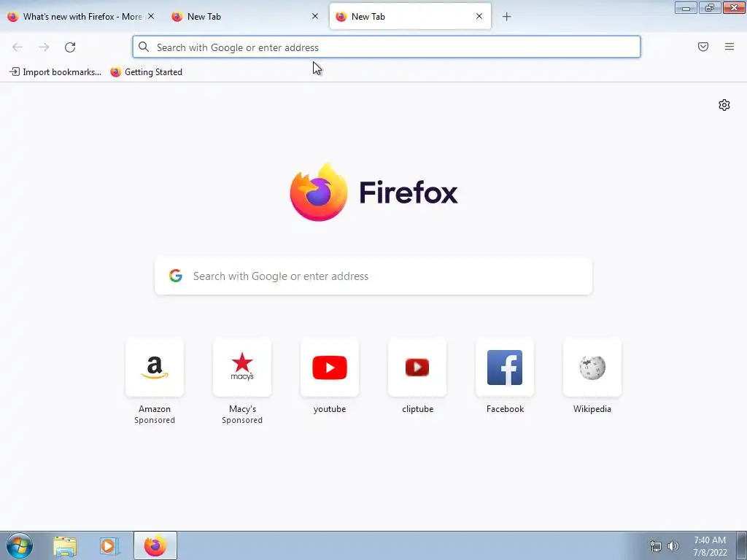Close the What's new with Firefox tab
Image resolution: width=747 pixels, height=560 pixels.
(x=151, y=16)
